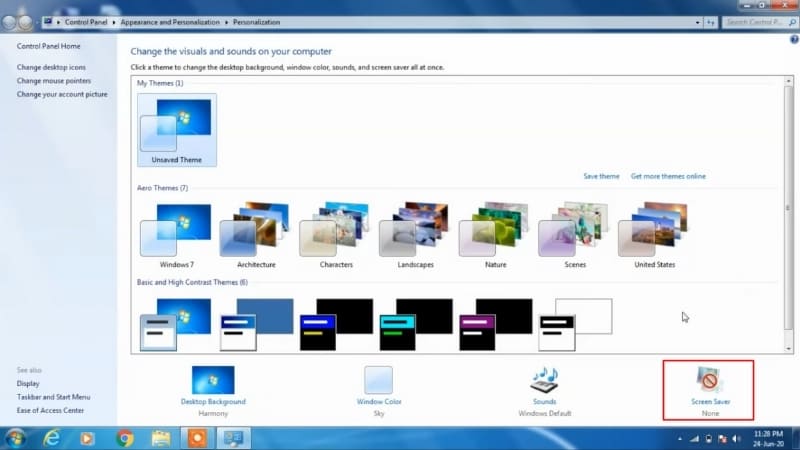Show hidden system tray icons
This screenshot has width=800, height=450.
click(680, 439)
